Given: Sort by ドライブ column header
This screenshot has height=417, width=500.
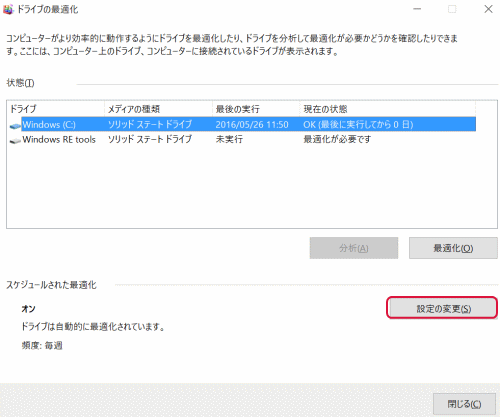Looking at the screenshot, I should coord(56,109).
